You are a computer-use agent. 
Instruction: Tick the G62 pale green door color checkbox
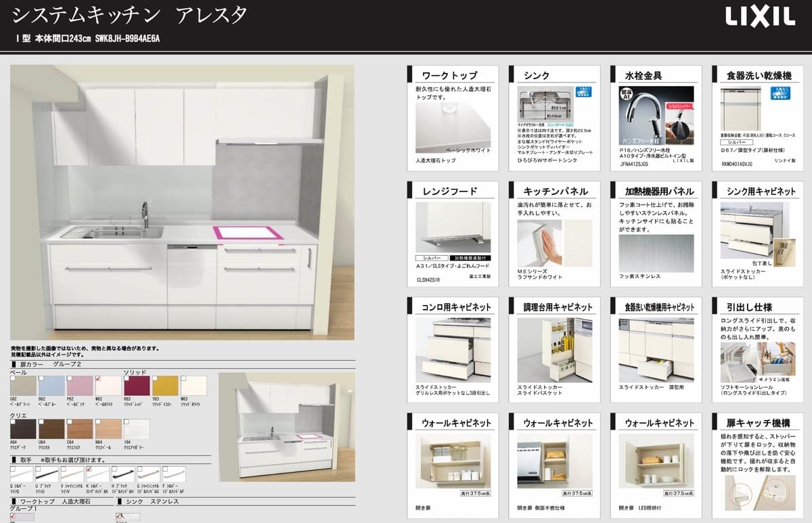tap(13, 379)
